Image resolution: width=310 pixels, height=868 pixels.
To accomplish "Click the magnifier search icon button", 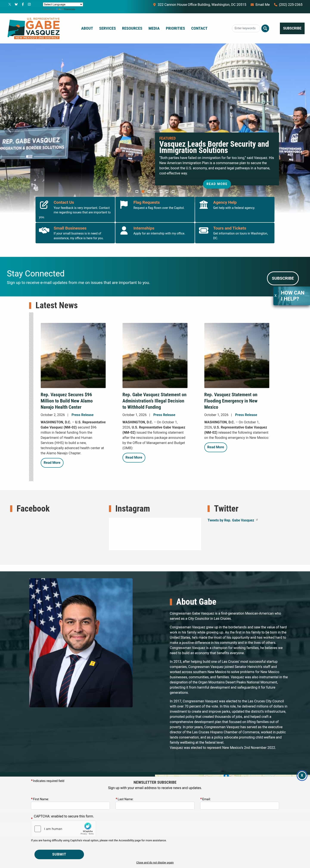I will click(265, 28).
